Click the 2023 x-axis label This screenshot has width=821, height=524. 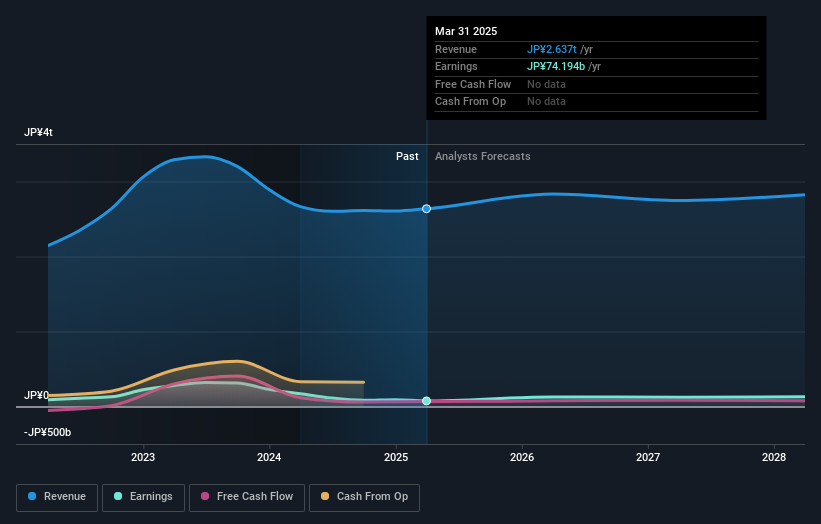point(143,457)
